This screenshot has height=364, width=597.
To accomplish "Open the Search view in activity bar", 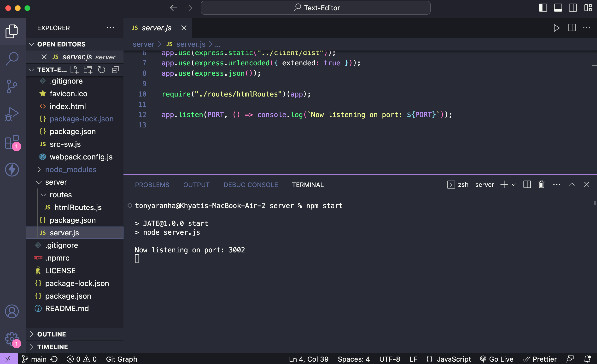I will pos(12,58).
